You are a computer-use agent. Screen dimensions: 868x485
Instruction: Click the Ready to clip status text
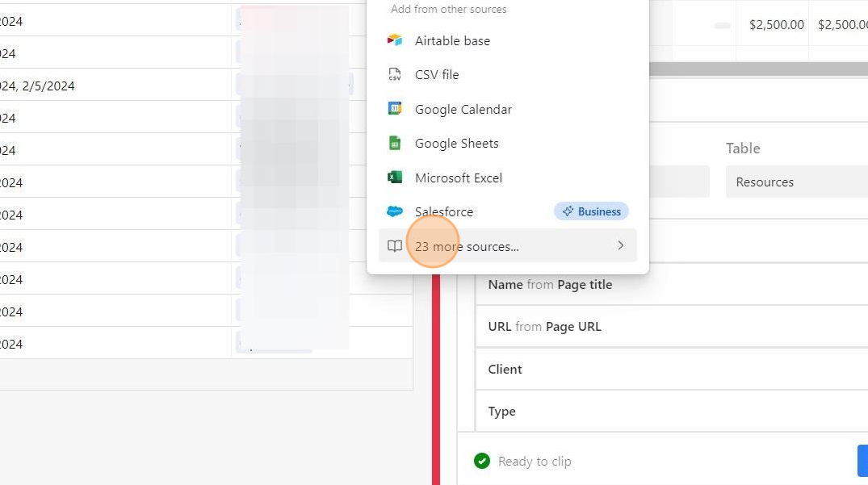tap(535, 462)
